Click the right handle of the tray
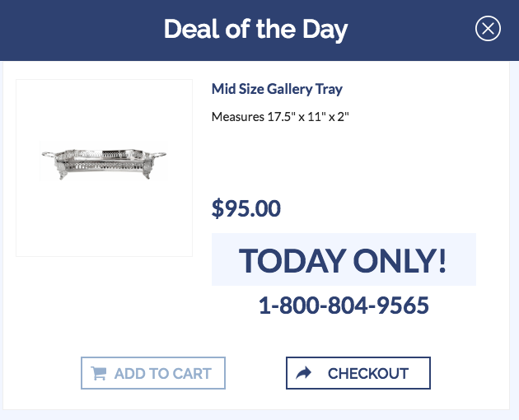The height and width of the screenshot is (420, 519). tap(160, 154)
